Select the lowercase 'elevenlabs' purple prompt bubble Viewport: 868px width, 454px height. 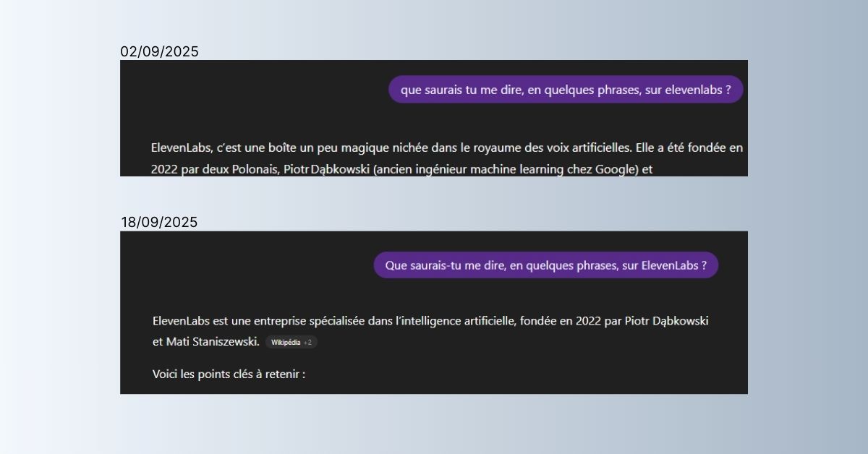[566, 90]
